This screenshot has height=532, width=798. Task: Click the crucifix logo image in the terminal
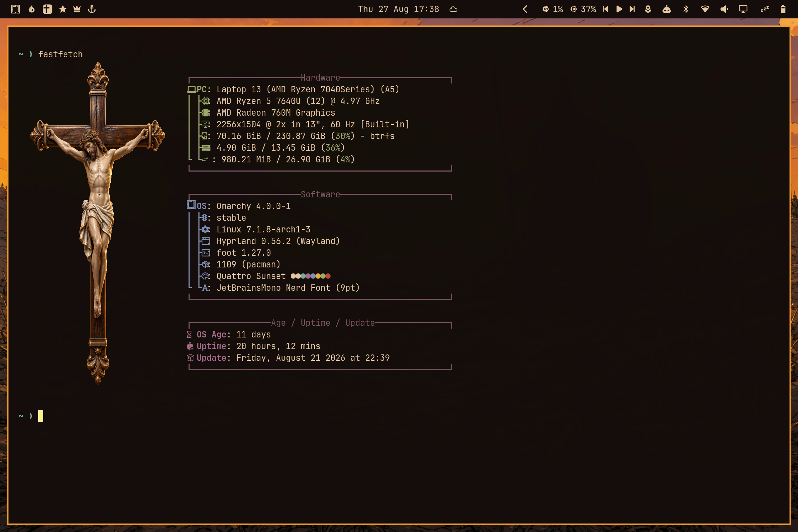[x=98, y=223]
